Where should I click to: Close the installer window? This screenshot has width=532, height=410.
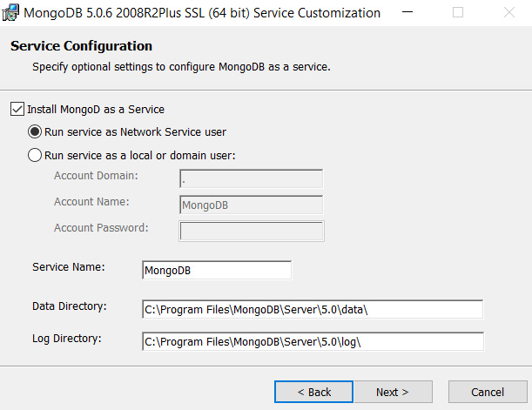click(509, 12)
